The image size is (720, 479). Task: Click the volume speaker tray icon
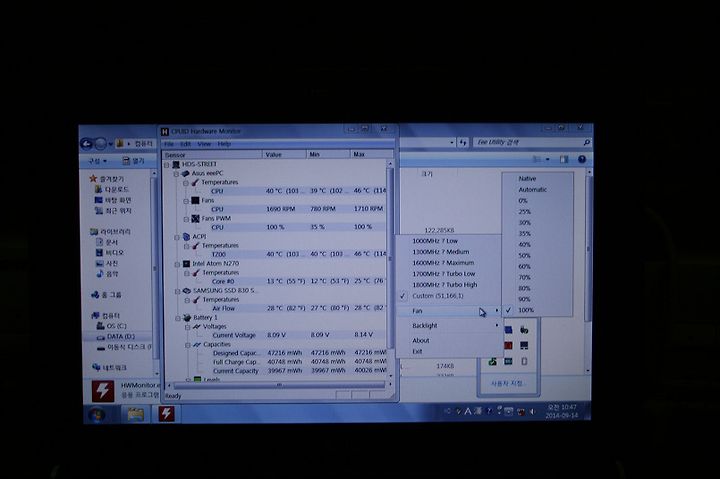533,412
